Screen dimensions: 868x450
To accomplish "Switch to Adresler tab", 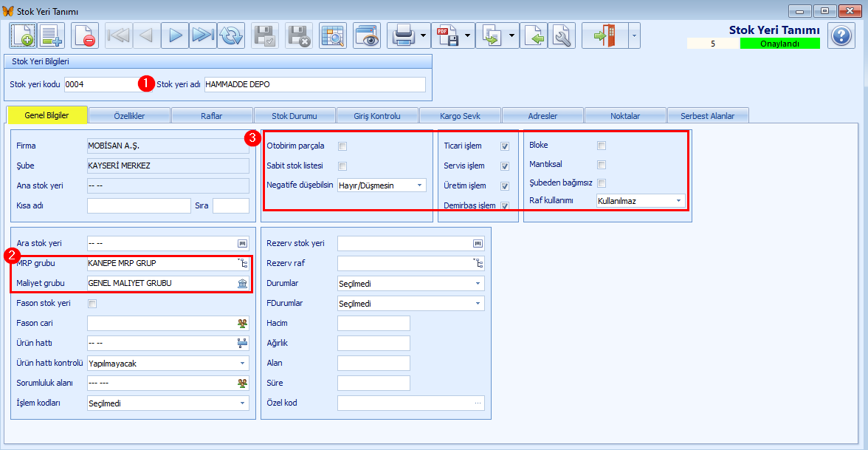I will pyautogui.click(x=543, y=115).
